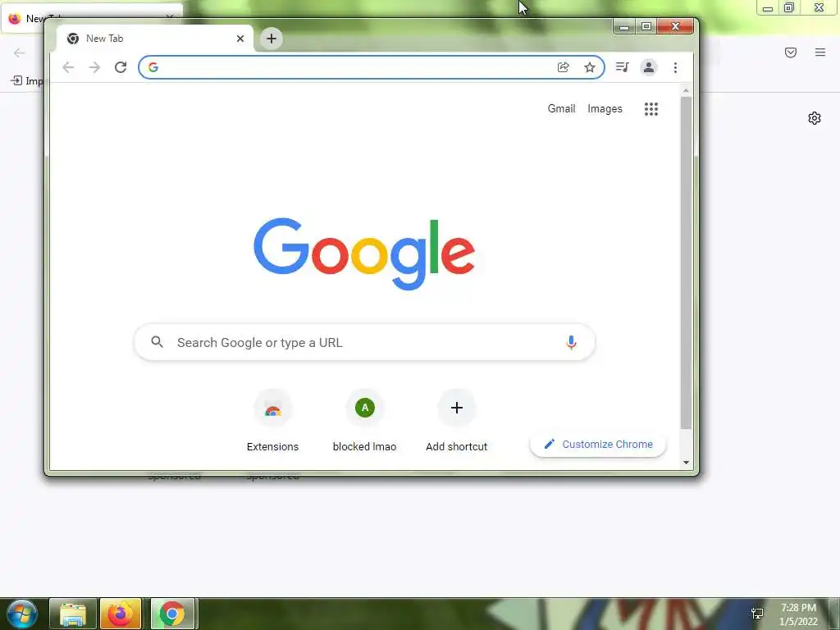This screenshot has height=630, width=840.
Task: Reload the Chrome page
Action: tap(121, 67)
